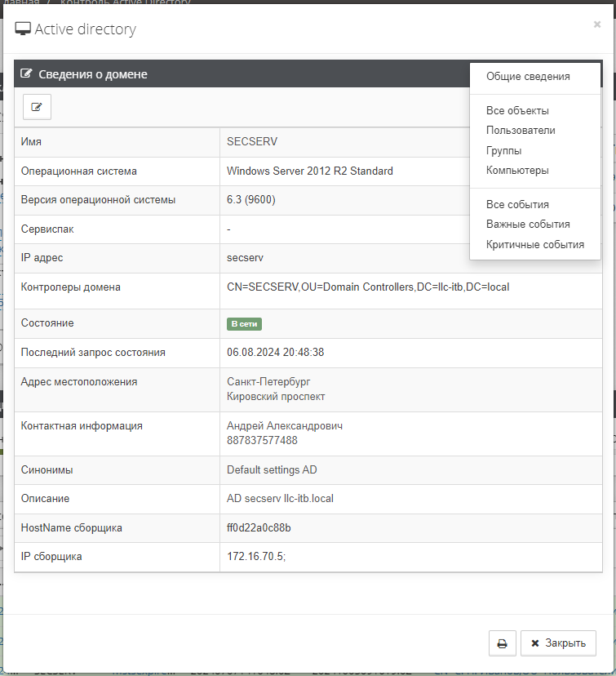The image size is (616, 676).
Task: Open Важные события menu item
Action: 528,225
